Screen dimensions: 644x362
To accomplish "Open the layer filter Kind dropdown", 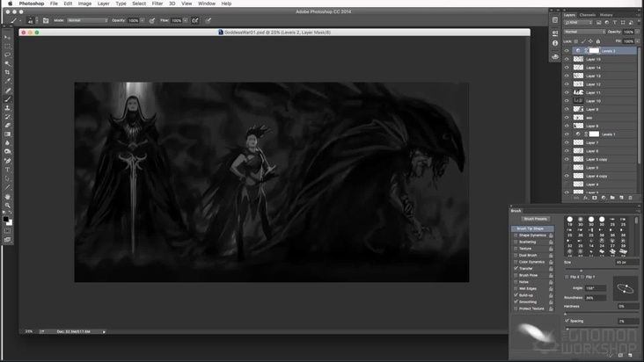I will click(x=578, y=23).
